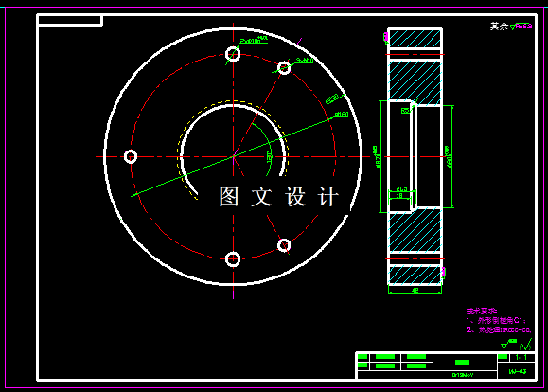The image size is (548, 392).
Task: Click the 120° angle dimension text
Action: pyautogui.click(x=269, y=157)
